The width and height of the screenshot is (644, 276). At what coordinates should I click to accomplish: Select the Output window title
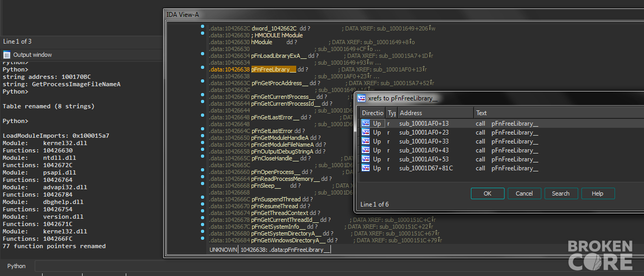33,55
